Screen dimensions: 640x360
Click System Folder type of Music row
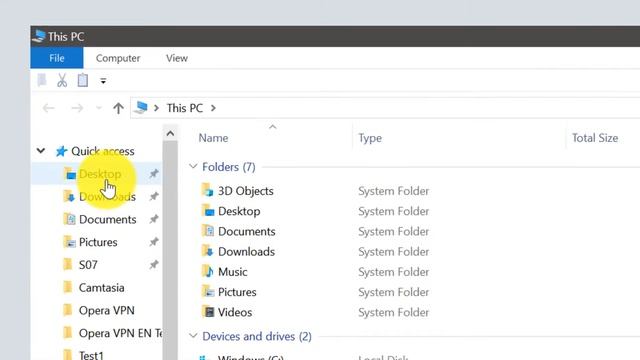[x=393, y=272]
